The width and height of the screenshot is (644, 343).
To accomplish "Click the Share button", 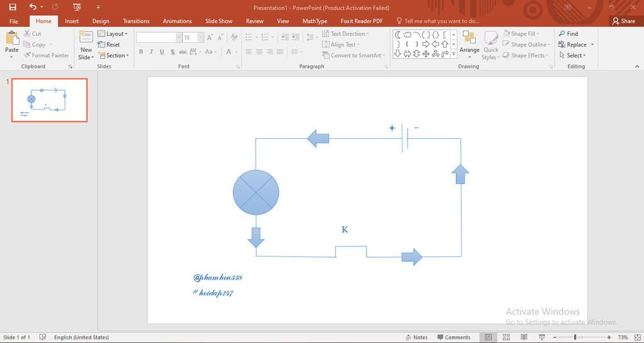I will pyautogui.click(x=624, y=21).
